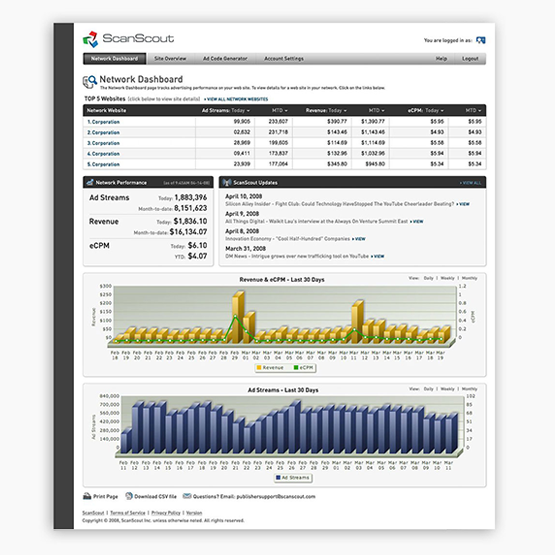Set Ad Streams chart view to Monthly
This screenshot has height=555, width=555.
point(469,389)
